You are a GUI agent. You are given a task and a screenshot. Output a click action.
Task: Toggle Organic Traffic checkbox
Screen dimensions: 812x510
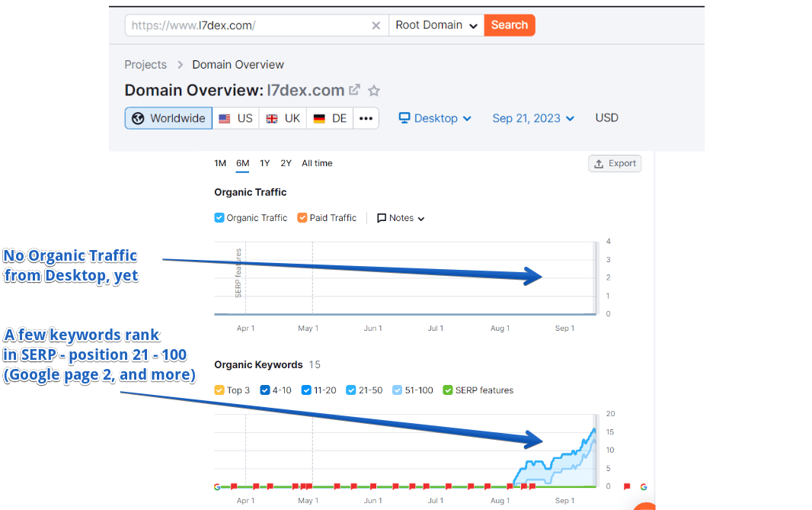click(x=219, y=218)
